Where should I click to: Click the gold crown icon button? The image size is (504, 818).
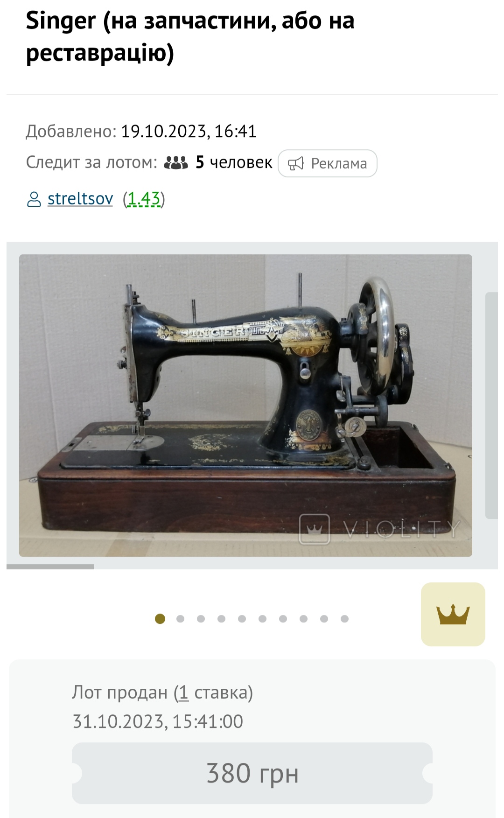(x=453, y=614)
